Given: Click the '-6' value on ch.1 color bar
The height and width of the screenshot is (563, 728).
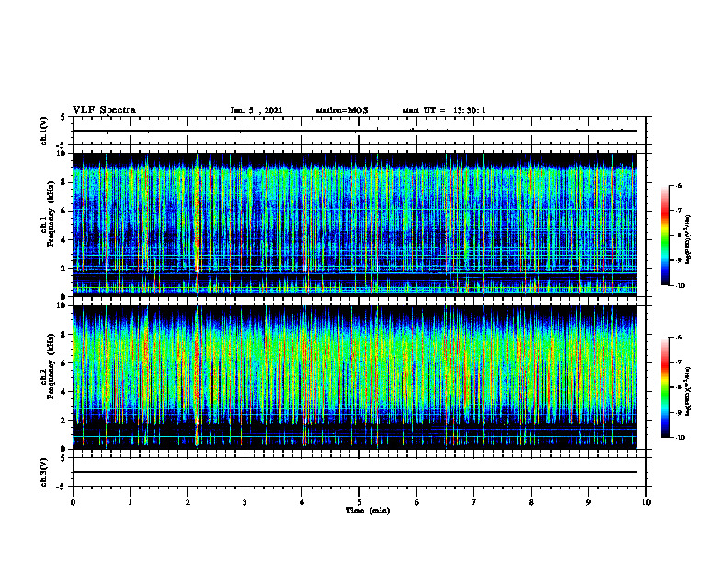Looking at the screenshot, I should pyautogui.click(x=678, y=185).
